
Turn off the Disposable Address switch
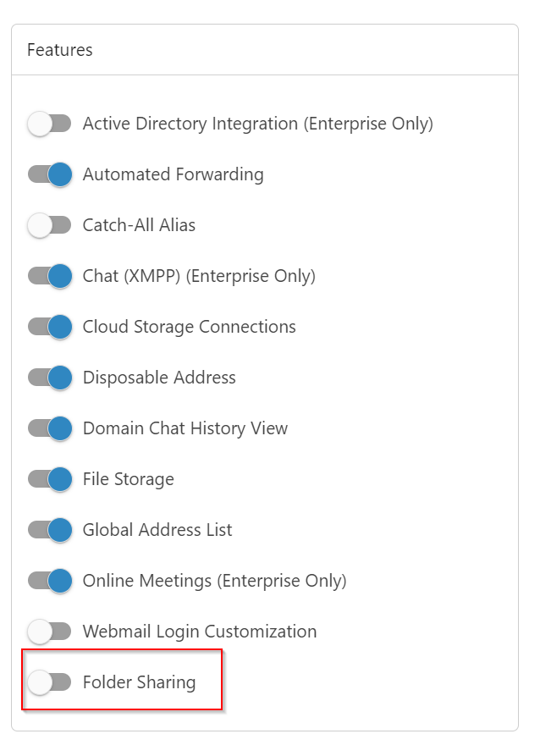tap(49, 378)
